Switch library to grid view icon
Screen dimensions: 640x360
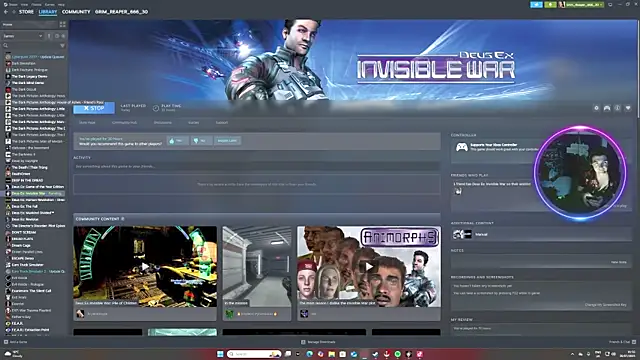tap(62, 24)
